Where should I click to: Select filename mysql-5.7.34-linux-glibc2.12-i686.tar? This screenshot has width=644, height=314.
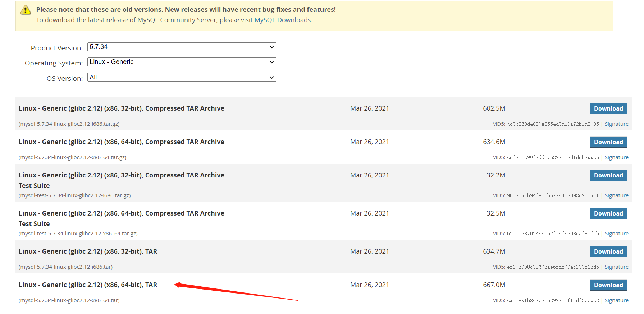point(66,267)
